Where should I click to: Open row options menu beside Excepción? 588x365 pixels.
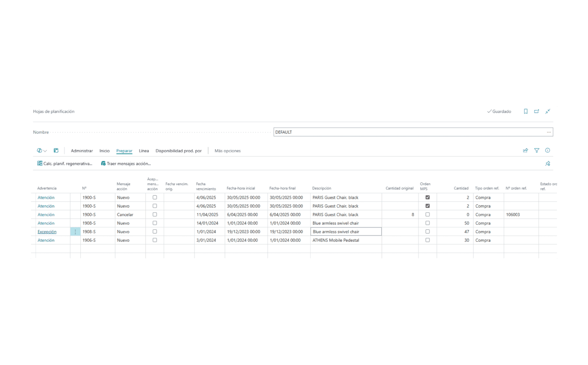click(x=75, y=232)
